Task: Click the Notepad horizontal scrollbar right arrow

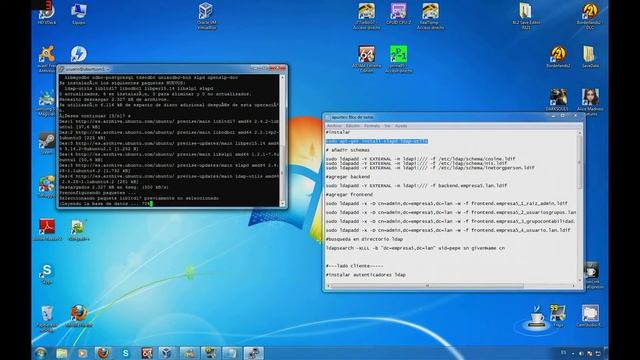Action: pyautogui.click(x=574, y=286)
